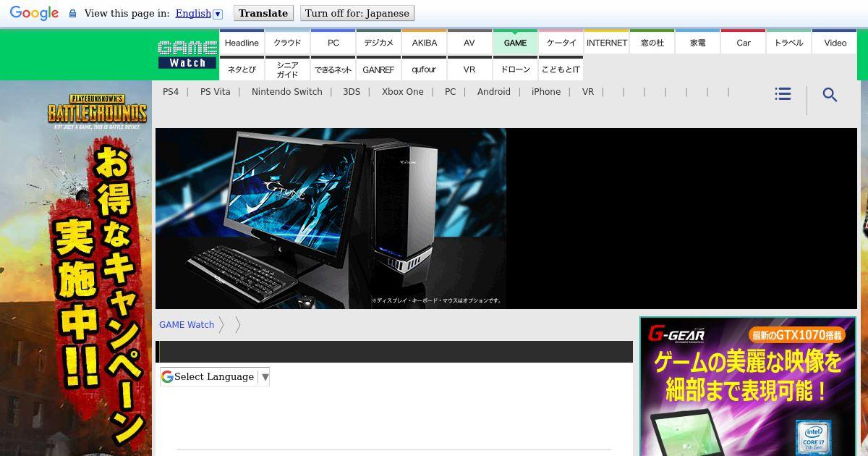Open the AV tab

pyautogui.click(x=469, y=42)
